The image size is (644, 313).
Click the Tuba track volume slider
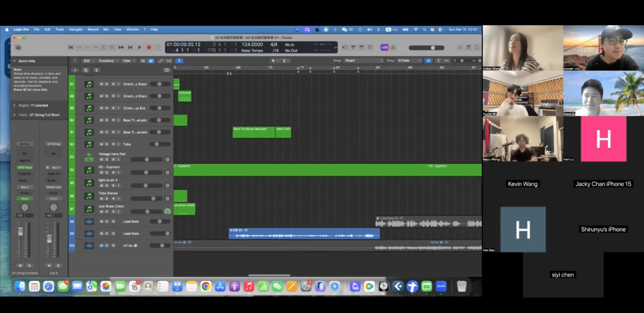pyautogui.click(x=160, y=144)
